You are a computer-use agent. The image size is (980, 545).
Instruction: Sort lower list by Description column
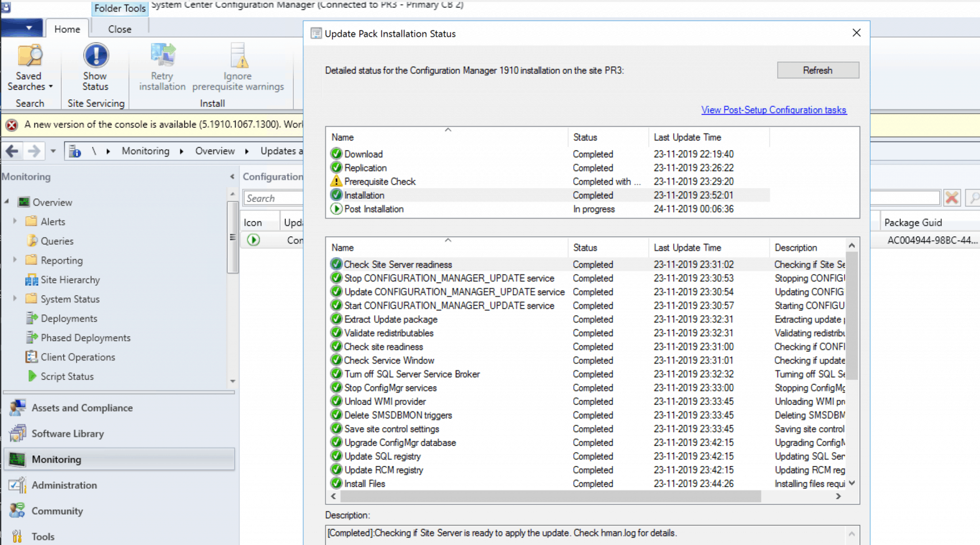click(x=808, y=248)
